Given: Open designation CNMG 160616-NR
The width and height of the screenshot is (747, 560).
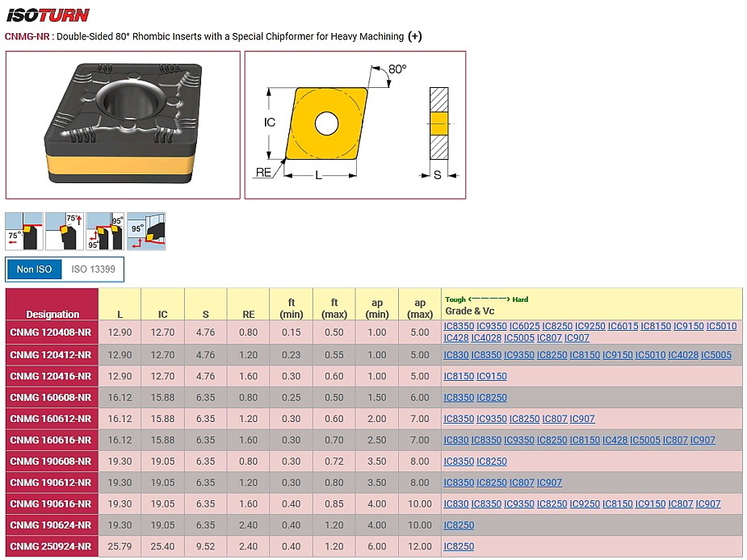Looking at the screenshot, I should coord(51,440).
